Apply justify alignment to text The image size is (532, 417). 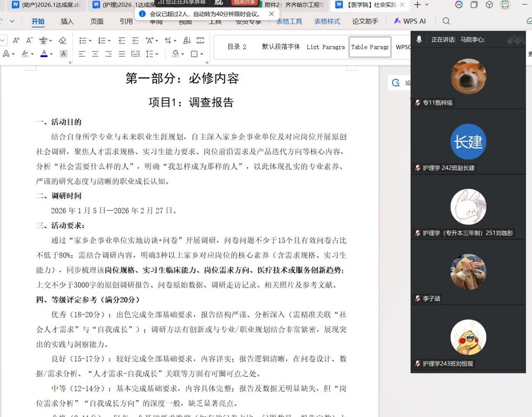tap(122, 54)
